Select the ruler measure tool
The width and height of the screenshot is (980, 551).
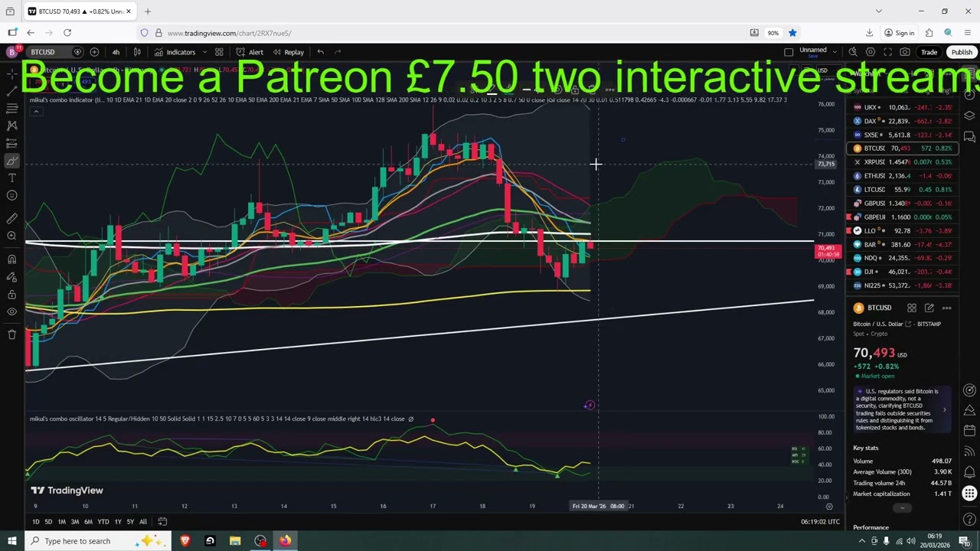pos(11,219)
